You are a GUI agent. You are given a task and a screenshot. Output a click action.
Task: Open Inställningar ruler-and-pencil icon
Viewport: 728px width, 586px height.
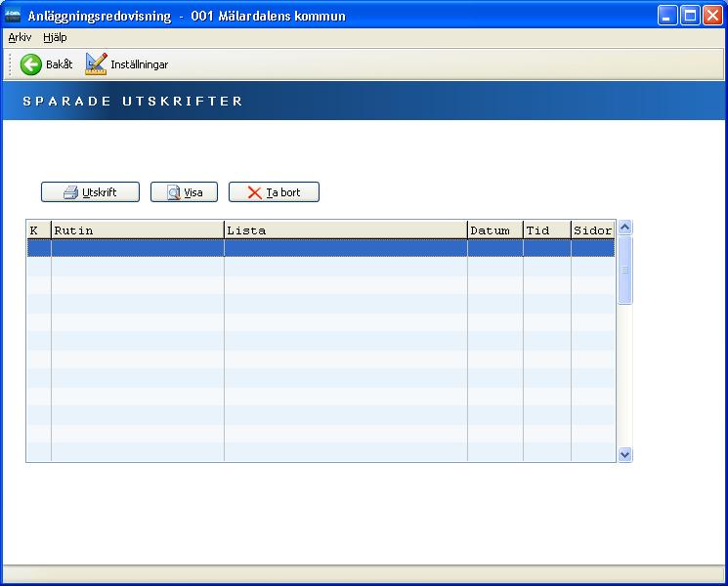pos(96,64)
